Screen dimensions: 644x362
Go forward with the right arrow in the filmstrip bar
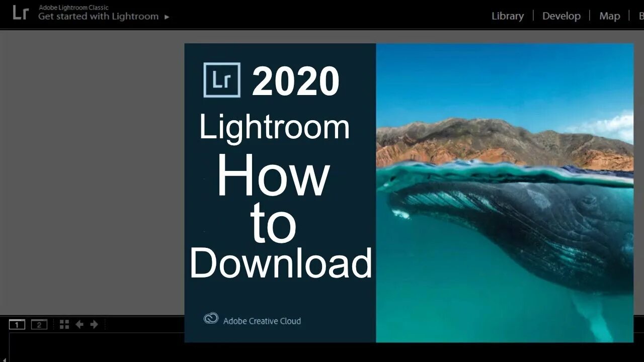click(x=94, y=325)
